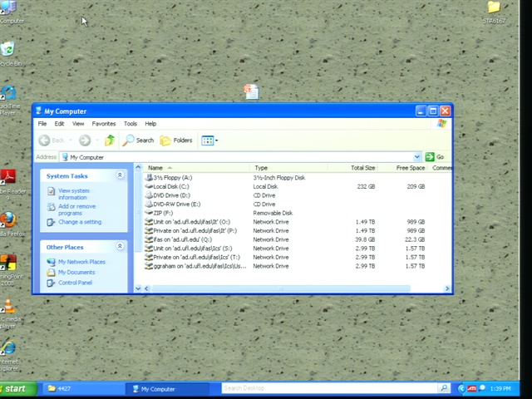Select the DVD-RW Drive (E:) icon
The height and width of the screenshot is (399, 532).
click(x=149, y=204)
